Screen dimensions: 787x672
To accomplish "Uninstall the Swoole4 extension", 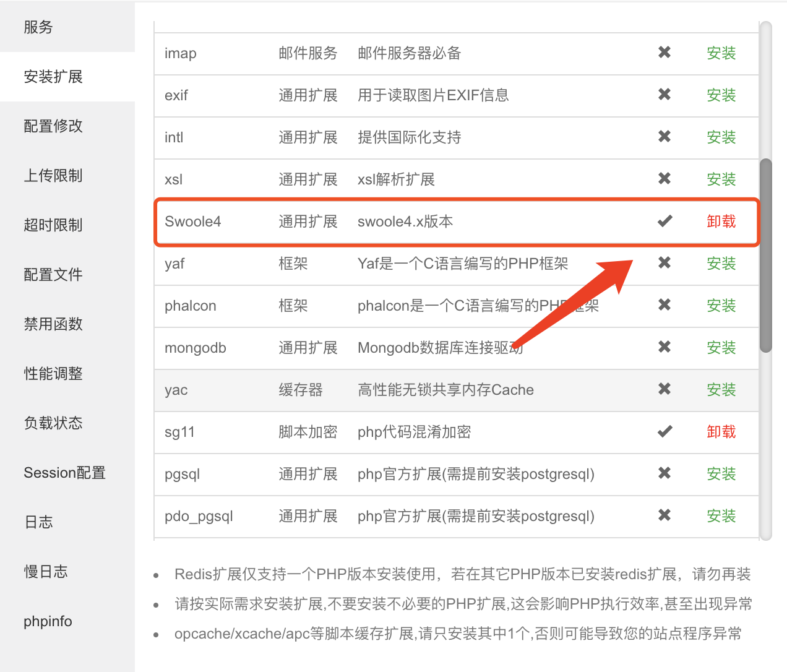I will pyautogui.click(x=721, y=221).
